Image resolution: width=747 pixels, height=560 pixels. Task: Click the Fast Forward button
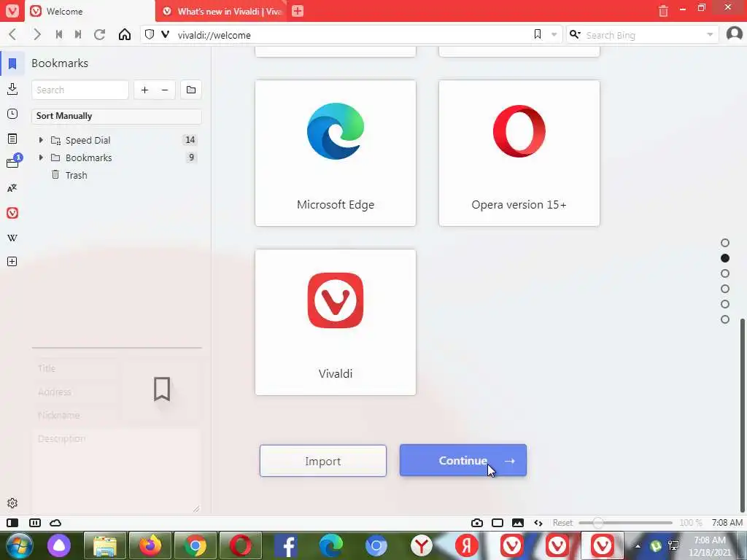pos(78,35)
